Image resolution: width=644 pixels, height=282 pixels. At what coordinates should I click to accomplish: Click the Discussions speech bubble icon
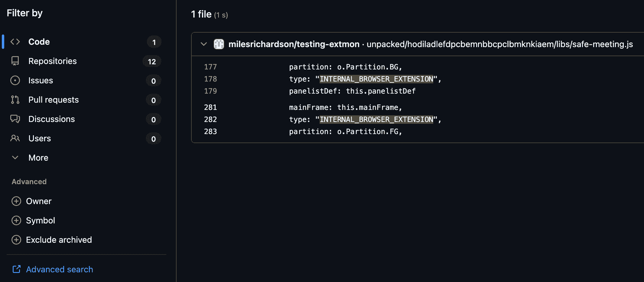click(x=15, y=119)
